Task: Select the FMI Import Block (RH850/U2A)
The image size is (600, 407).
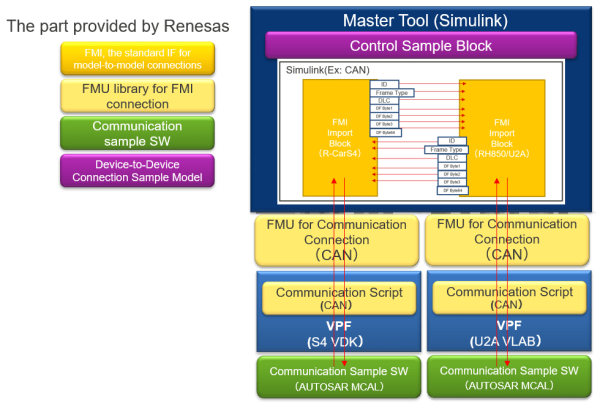Action: (502, 138)
